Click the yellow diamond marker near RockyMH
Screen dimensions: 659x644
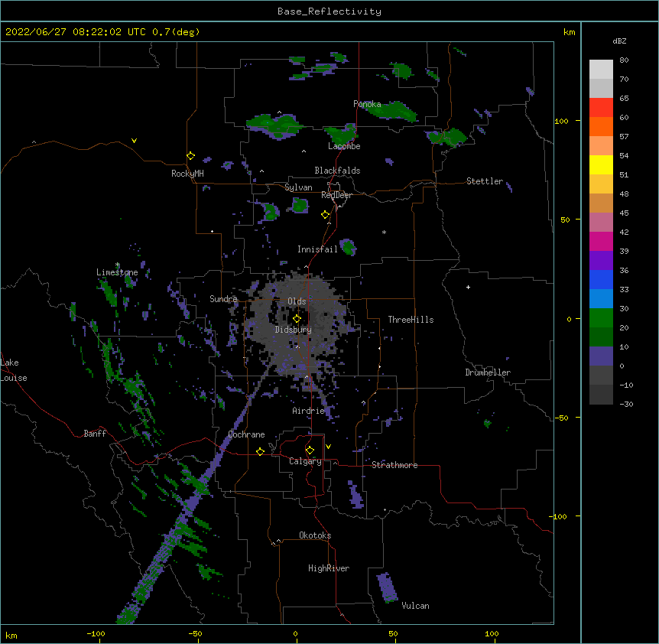[x=190, y=156]
